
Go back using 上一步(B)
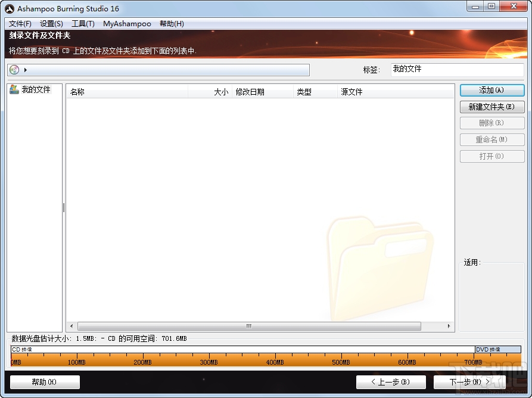click(391, 382)
